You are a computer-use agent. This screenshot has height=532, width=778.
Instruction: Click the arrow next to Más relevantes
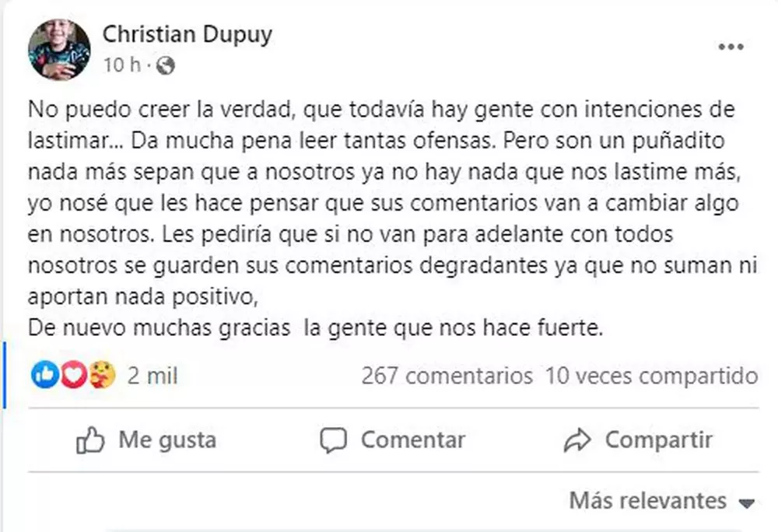[748, 502]
